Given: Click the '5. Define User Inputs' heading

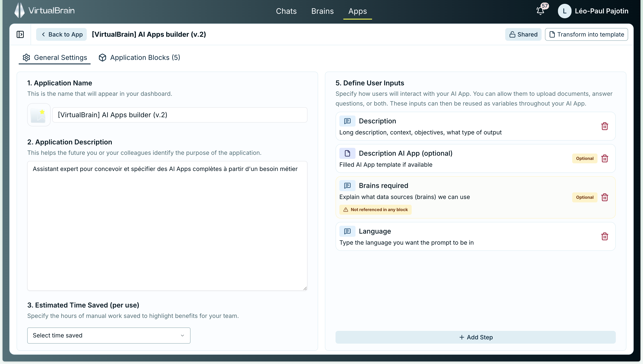Looking at the screenshot, I should point(370,83).
